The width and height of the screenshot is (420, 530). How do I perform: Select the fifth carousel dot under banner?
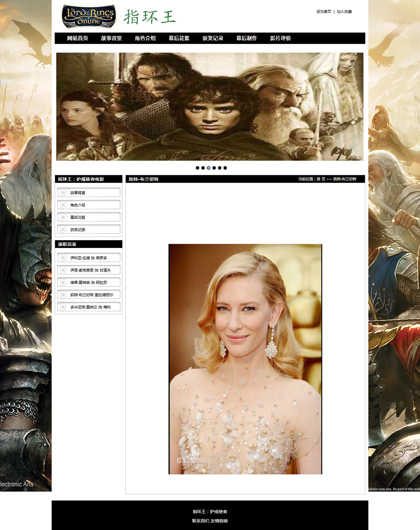click(220, 168)
